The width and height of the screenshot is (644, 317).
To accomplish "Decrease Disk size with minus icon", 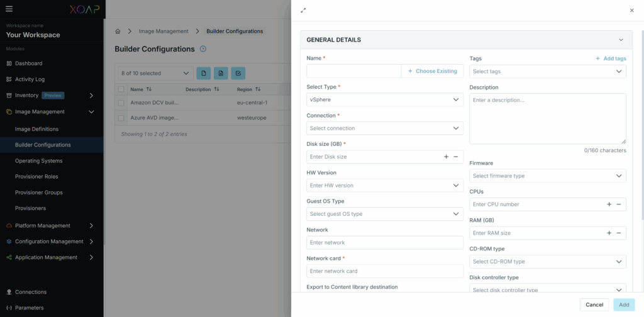I will click(x=456, y=157).
